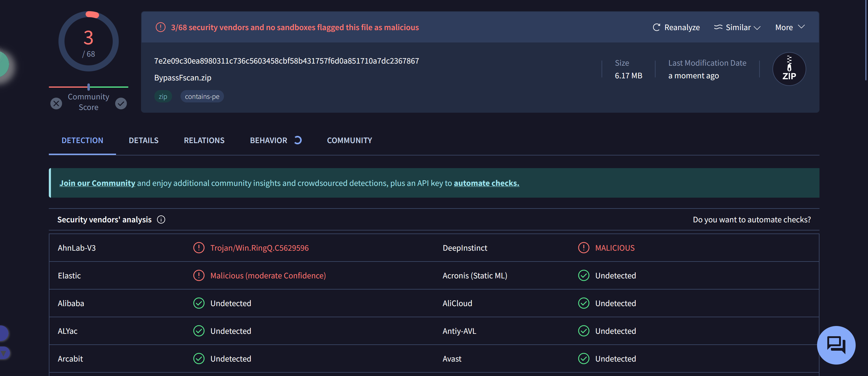This screenshot has width=868, height=376.
Task: Switch to the COMMUNITY tab
Action: point(349,140)
